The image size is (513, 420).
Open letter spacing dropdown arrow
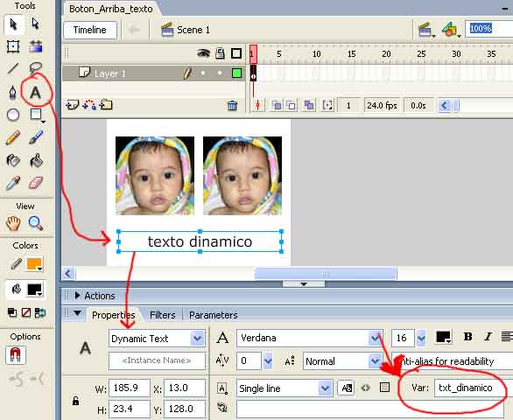pos(268,361)
